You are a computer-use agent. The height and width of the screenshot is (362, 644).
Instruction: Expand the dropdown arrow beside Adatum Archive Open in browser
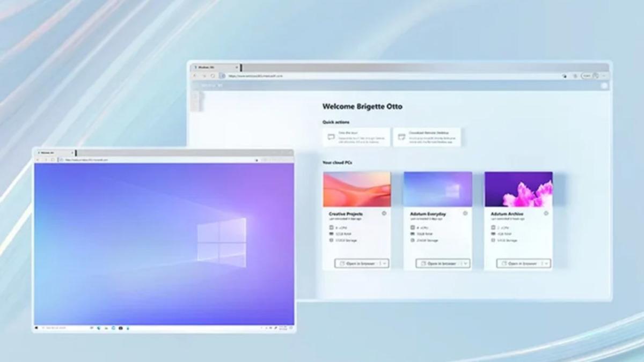[x=546, y=263]
